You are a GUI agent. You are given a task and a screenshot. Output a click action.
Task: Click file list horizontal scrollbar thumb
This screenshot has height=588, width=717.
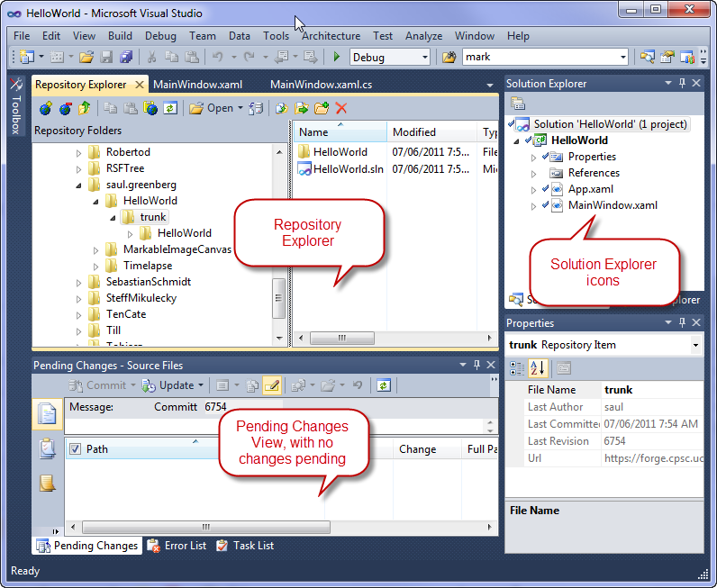pyautogui.click(x=342, y=338)
